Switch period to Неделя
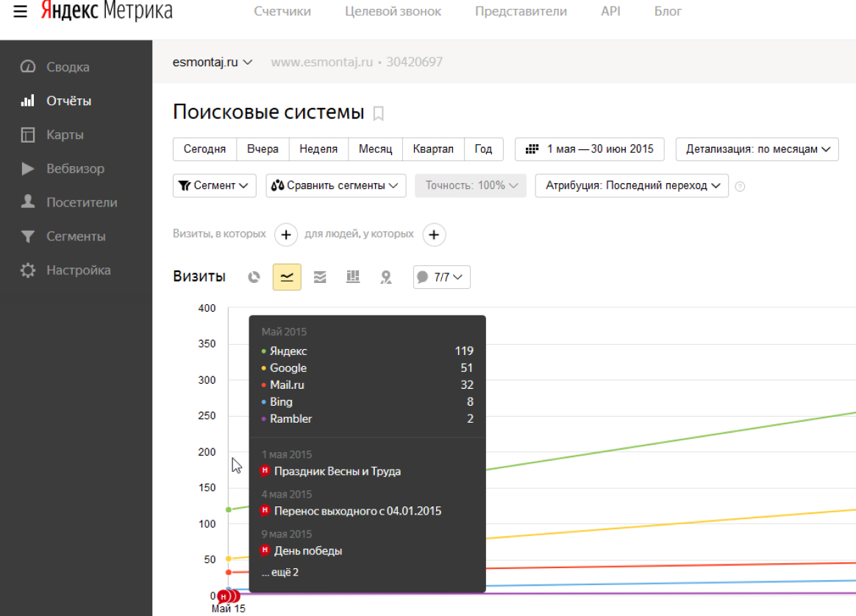The image size is (856, 616). click(x=318, y=149)
